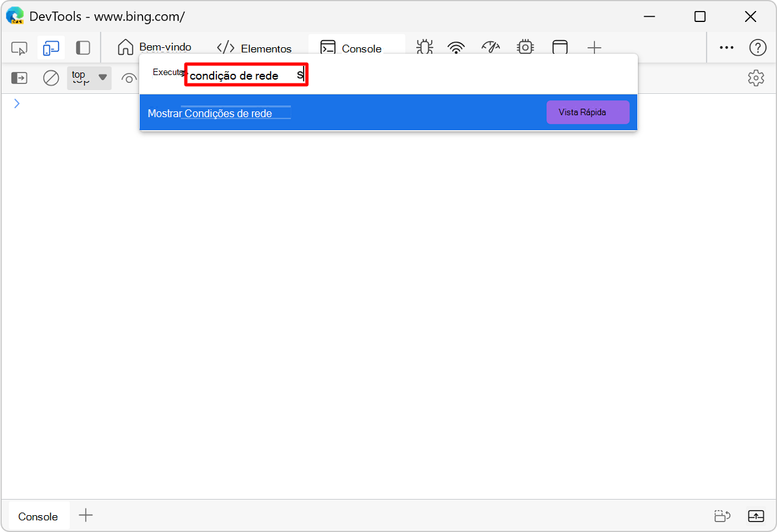Image resolution: width=777 pixels, height=532 pixels.
Task: Clear the console
Action: (x=51, y=78)
